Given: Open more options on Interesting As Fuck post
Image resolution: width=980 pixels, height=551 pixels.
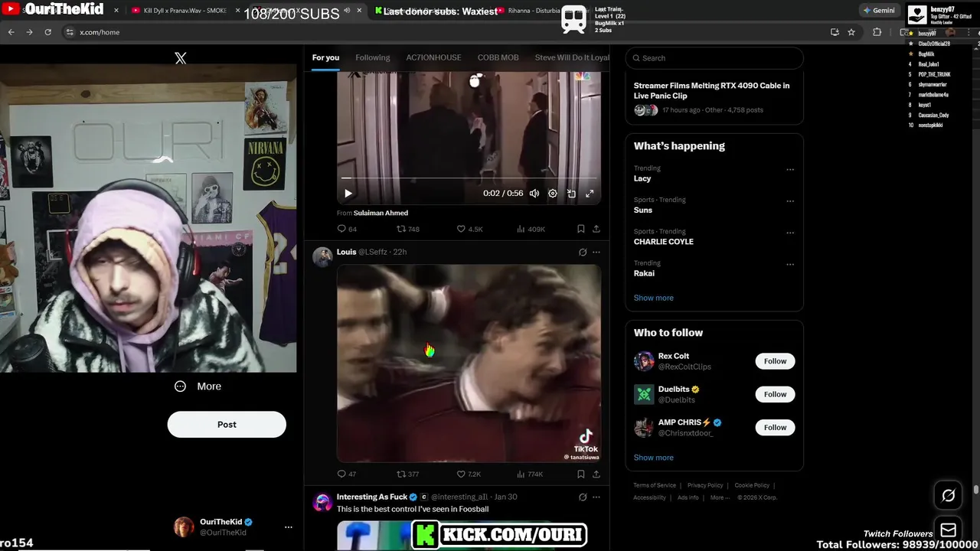Looking at the screenshot, I should (x=596, y=497).
